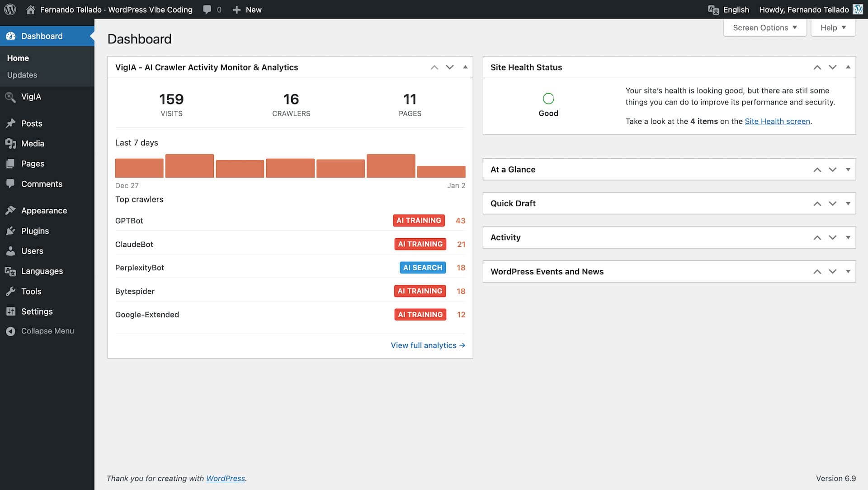The width and height of the screenshot is (868, 490).
Task: Click the Plugins icon in the sidebar
Action: (11, 231)
